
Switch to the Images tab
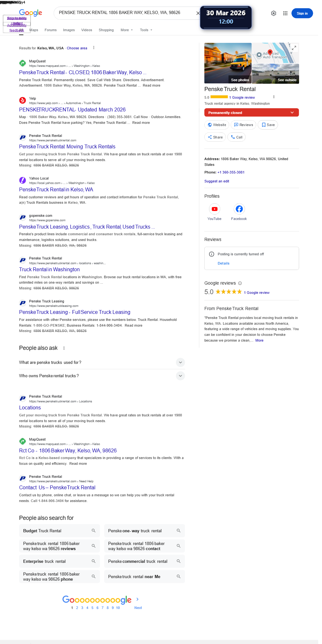pos(69,30)
